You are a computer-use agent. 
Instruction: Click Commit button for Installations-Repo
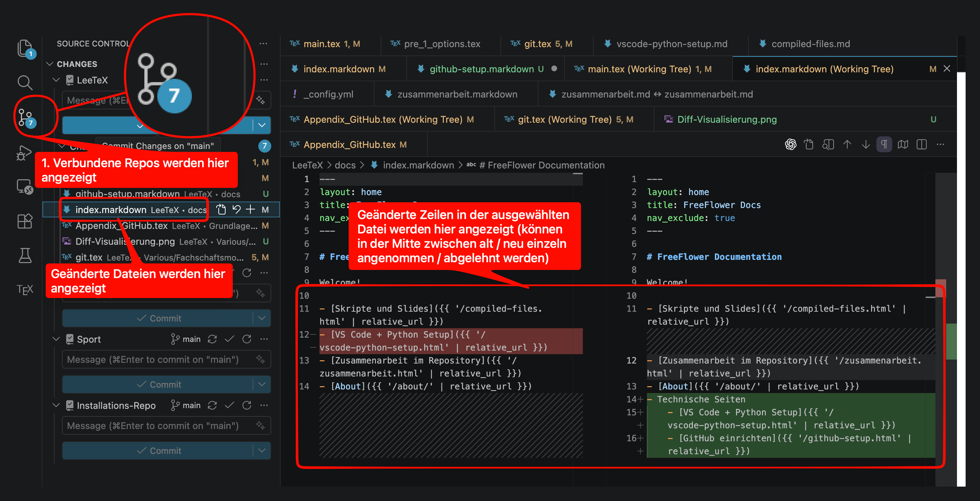pos(158,450)
